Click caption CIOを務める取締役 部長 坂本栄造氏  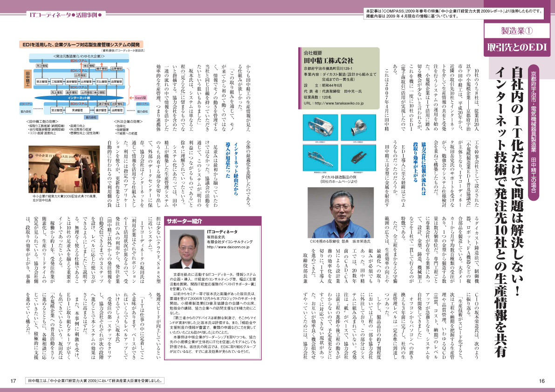tap(340, 241)
